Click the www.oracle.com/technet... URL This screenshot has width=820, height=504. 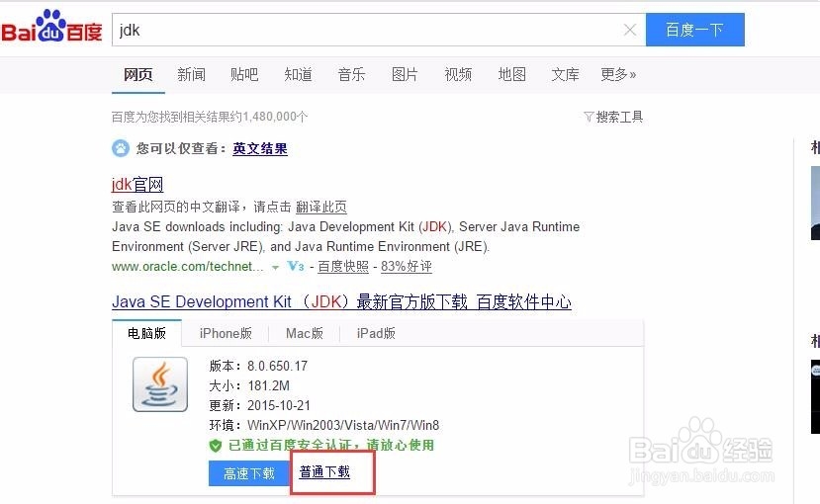pyautogui.click(x=187, y=267)
